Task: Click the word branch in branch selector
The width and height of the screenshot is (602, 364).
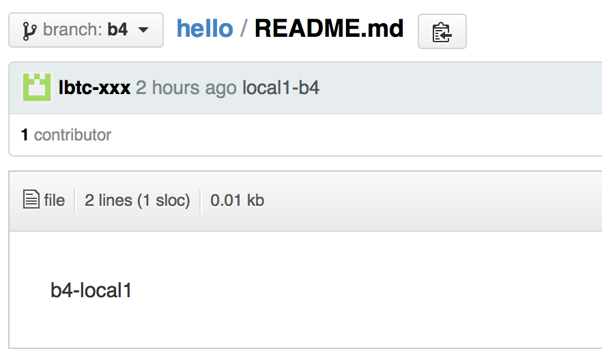Action: tap(72, 30)
